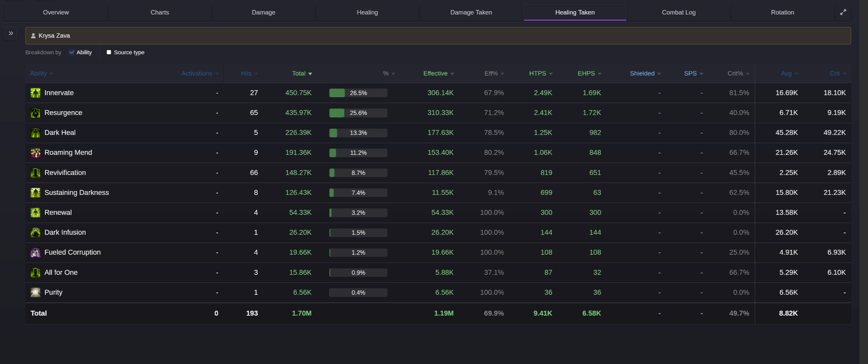Screen dimensions: 868x364
Task: Toggle the Ability breakdown checkbox
Action: (x=72, y=53)
